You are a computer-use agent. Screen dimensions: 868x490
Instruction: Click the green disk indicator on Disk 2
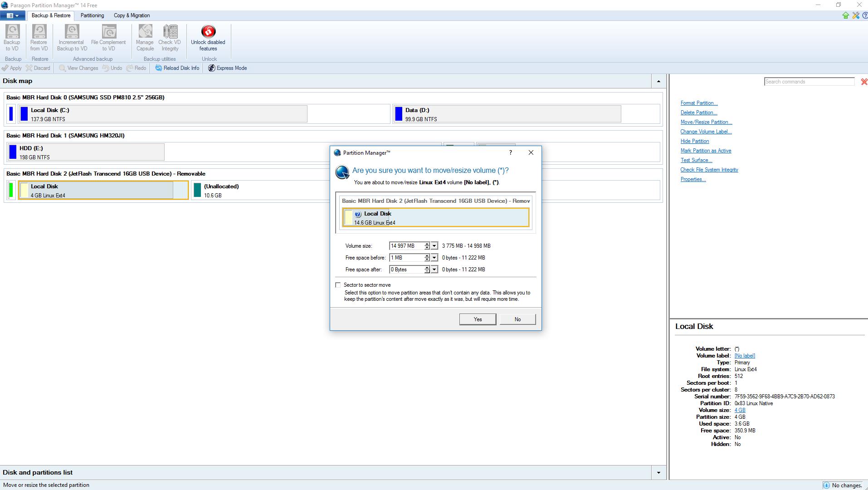click(11, 190)
